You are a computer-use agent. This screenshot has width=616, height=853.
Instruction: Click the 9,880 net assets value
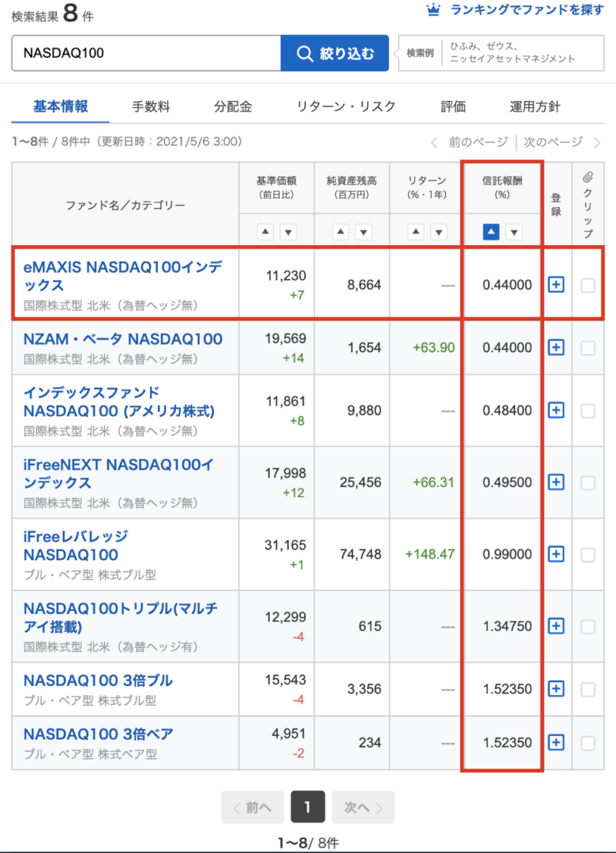pos(363,410)
